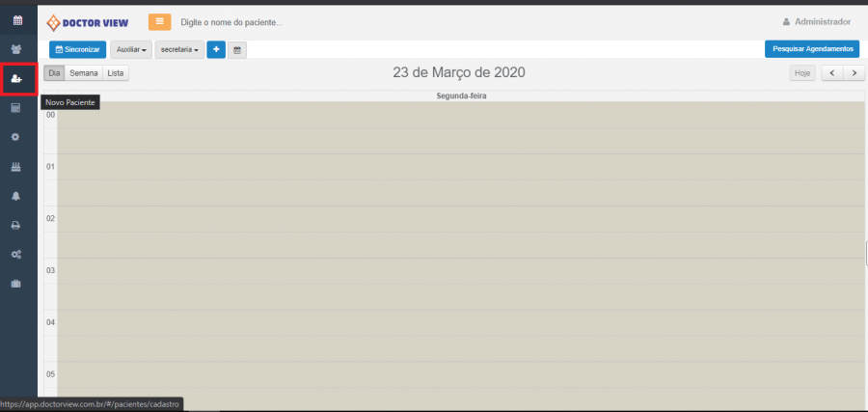
Task: Click the Novo Paciente sidebar icon
Action: [x=17, y=79]
